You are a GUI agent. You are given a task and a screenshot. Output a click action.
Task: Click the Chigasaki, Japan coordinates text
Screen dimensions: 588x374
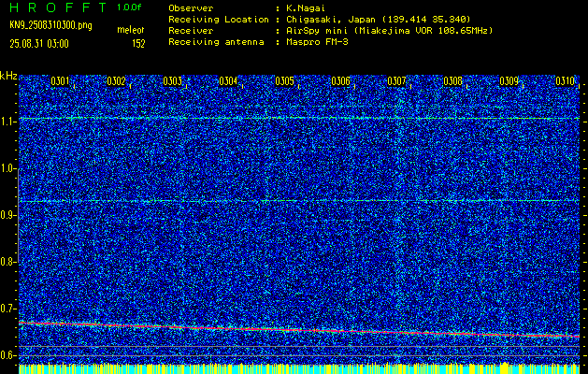pyautogui.click(x=379, y=20)
